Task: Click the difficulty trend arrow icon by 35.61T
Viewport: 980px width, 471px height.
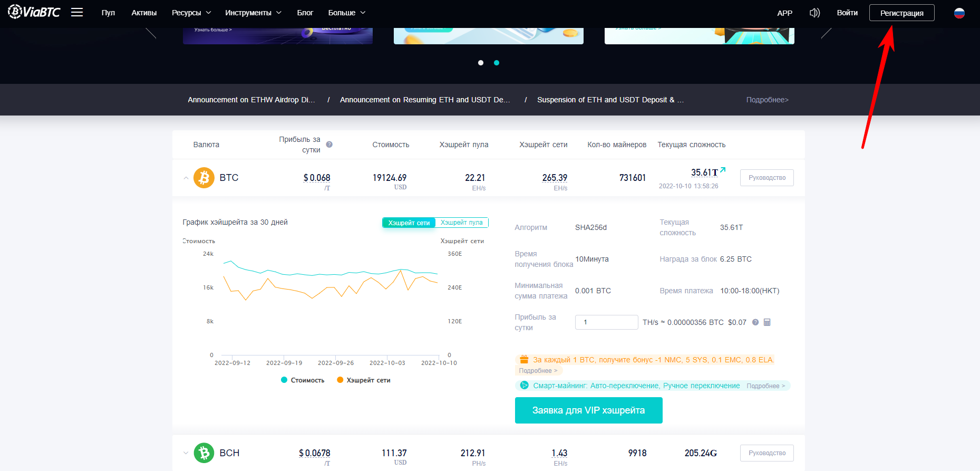Action: pyautogui.click(x=723, y=170)
